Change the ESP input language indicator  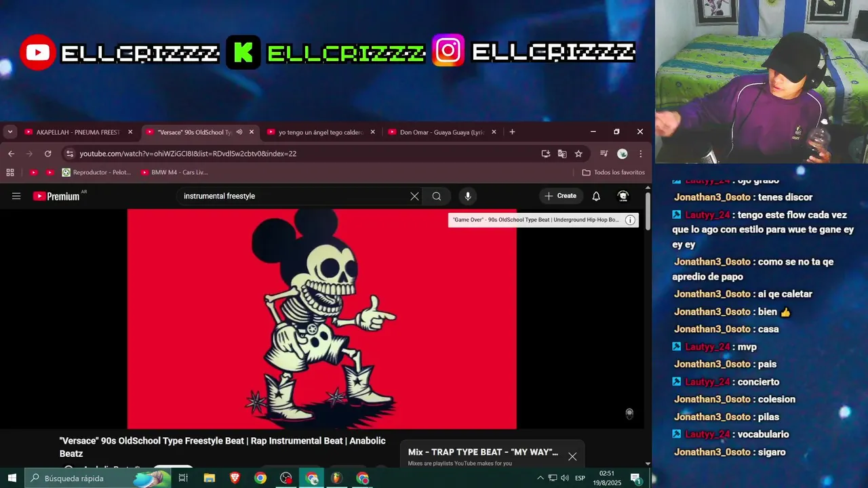pyautogui.click(x=580, y=479)
